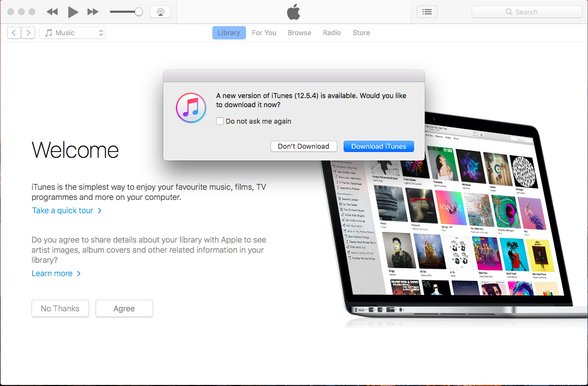Click the rewind previous track icon

(x=52, y=12)
